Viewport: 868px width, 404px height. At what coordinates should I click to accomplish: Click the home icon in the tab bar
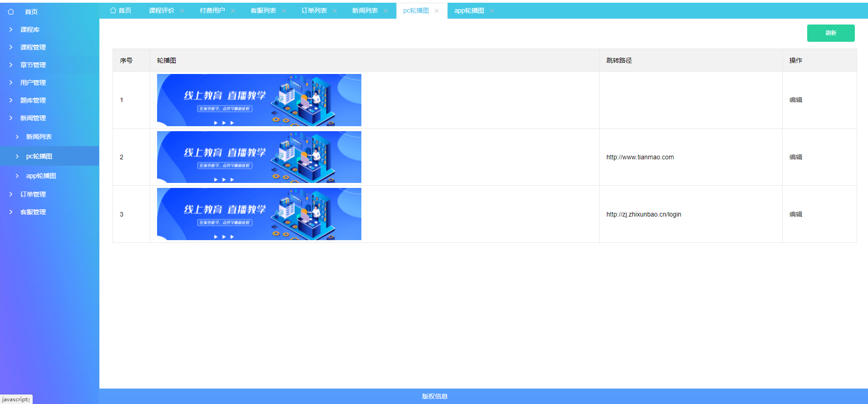[113, 10]
